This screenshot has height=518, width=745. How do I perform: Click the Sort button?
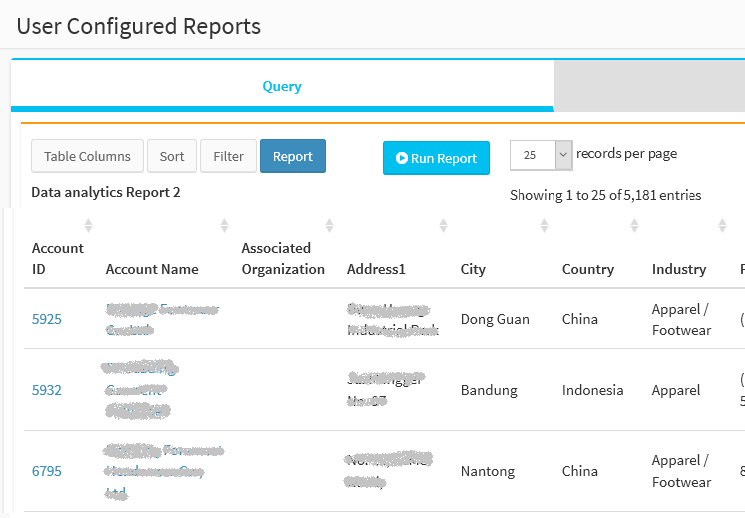click(x=172, y=156)
